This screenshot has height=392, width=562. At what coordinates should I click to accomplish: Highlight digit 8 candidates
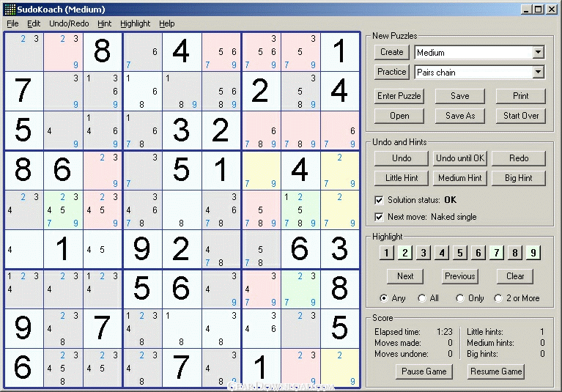[x=514, y=253]
